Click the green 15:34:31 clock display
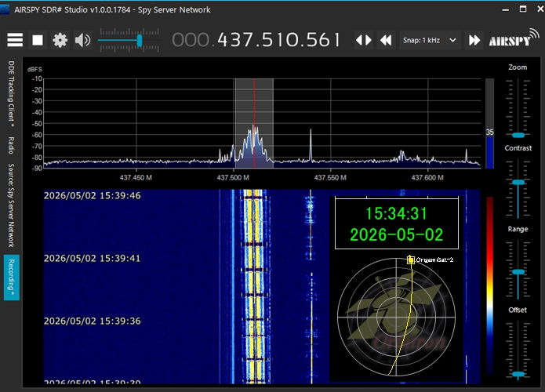545x392 pixels. pos(396,213)
